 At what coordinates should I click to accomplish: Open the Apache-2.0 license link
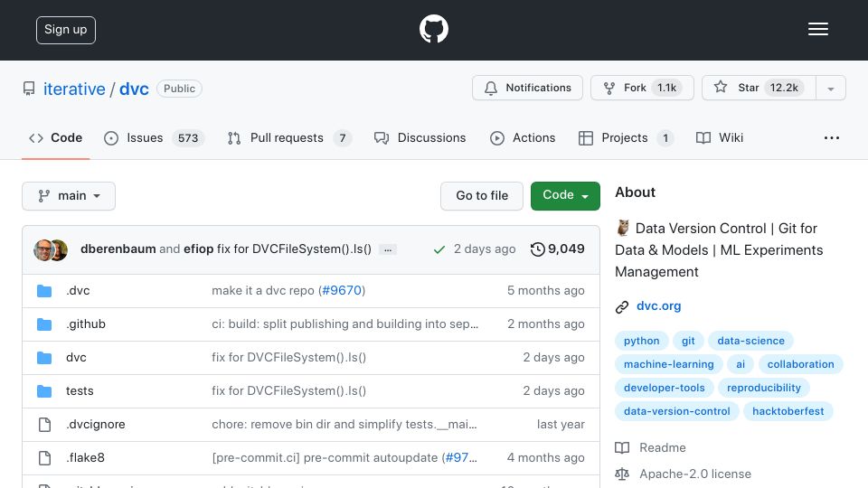(695, 474)
